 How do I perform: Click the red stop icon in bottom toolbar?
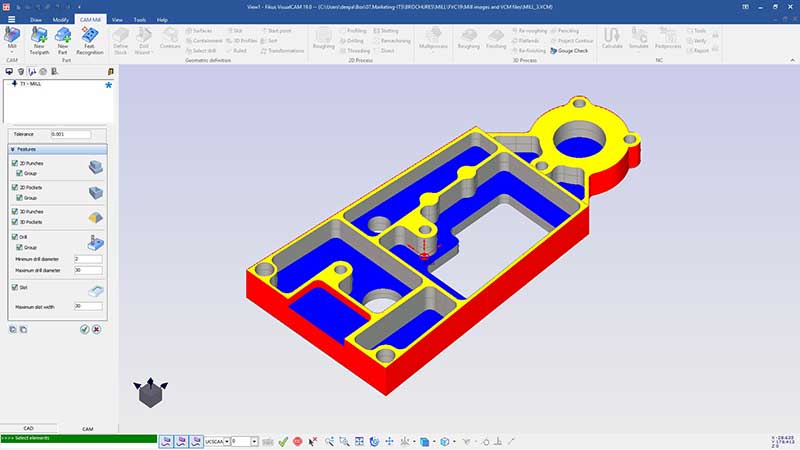(298, 441)
